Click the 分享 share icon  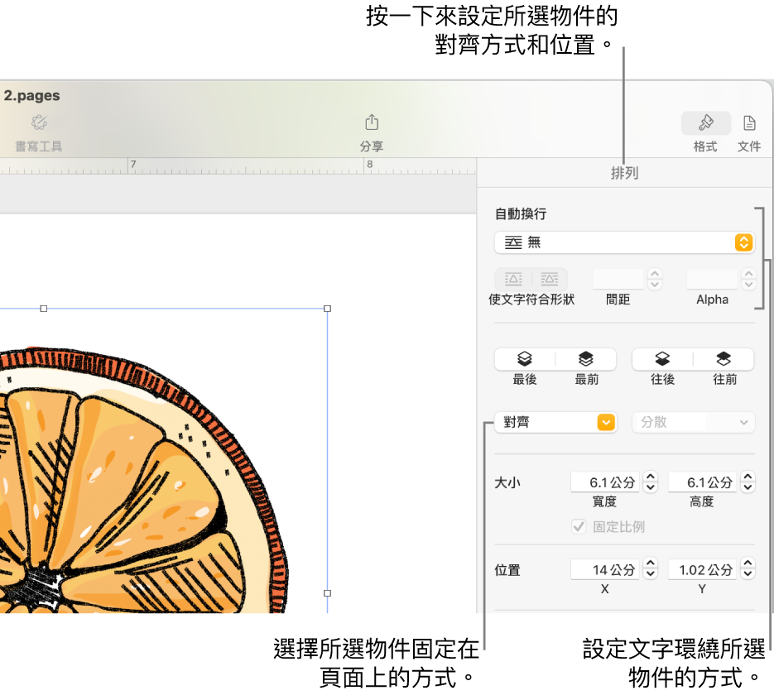pos(372,122)
